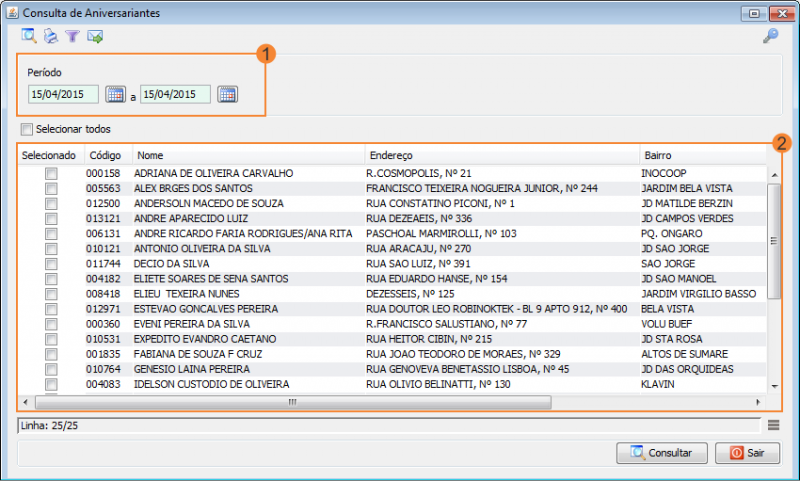
Task: Enable the Selecionar todos checkbox
Action: click(x=27, y=130)
